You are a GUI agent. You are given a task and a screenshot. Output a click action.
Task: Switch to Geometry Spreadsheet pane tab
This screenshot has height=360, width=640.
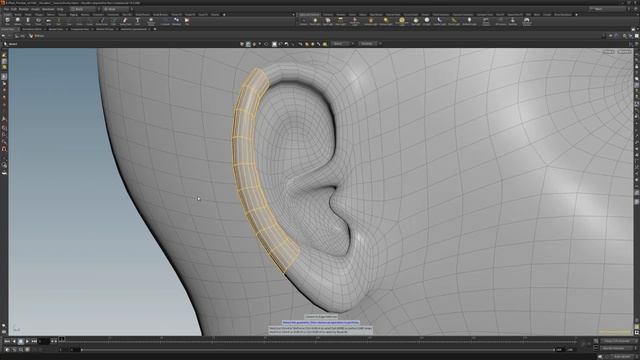tap(134, 29)
